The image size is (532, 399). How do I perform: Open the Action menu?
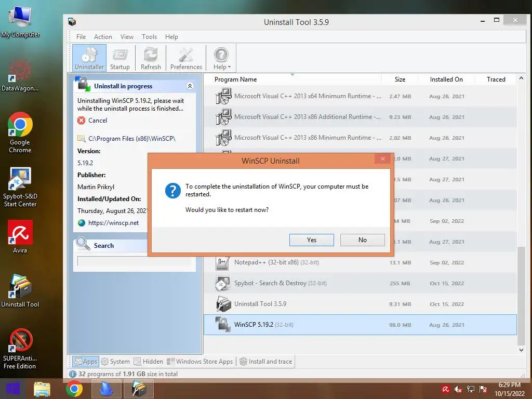tap(103, 37)
